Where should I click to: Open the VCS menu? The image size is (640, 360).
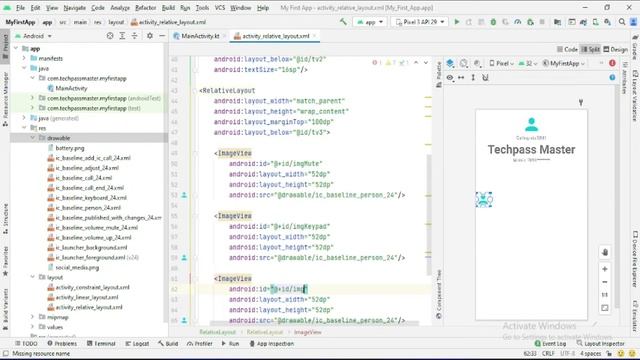[x=220, y=8]
